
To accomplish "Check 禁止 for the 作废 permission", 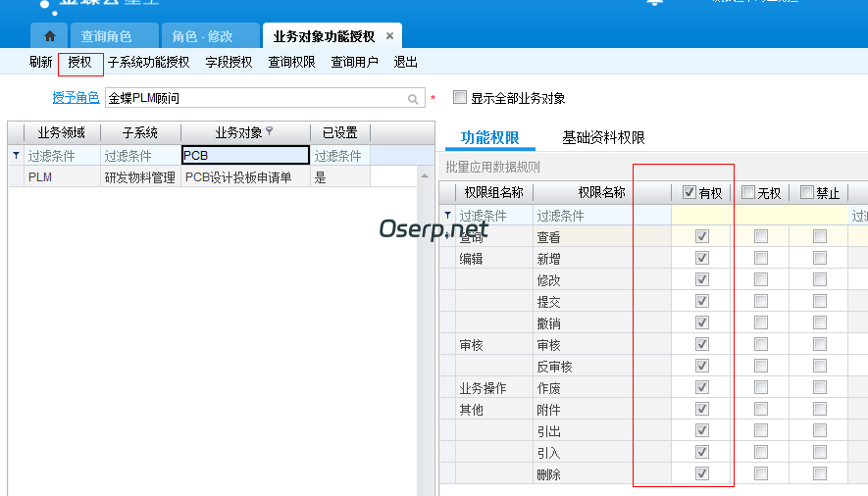I will coord(820,387).
